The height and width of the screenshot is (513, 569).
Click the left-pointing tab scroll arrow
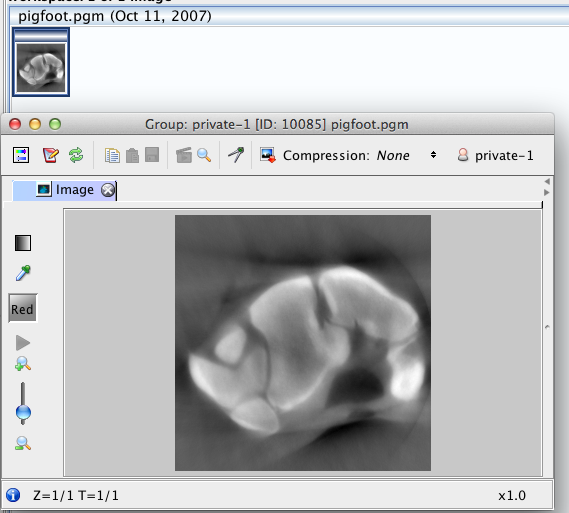point(547,181)
